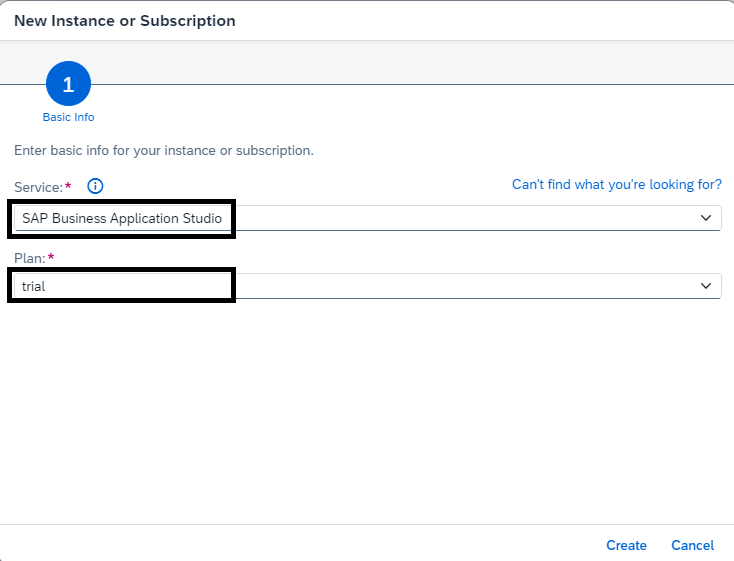Screen dimensions: 734x561
Task: Click the red asterisk next to Service
Action: click(68, 185)
